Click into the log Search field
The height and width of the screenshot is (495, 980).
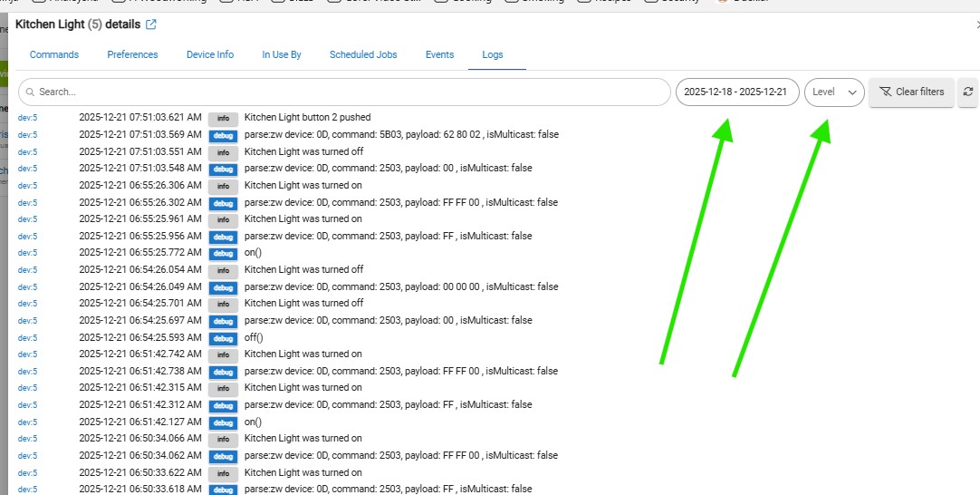(x=344, y=92)
